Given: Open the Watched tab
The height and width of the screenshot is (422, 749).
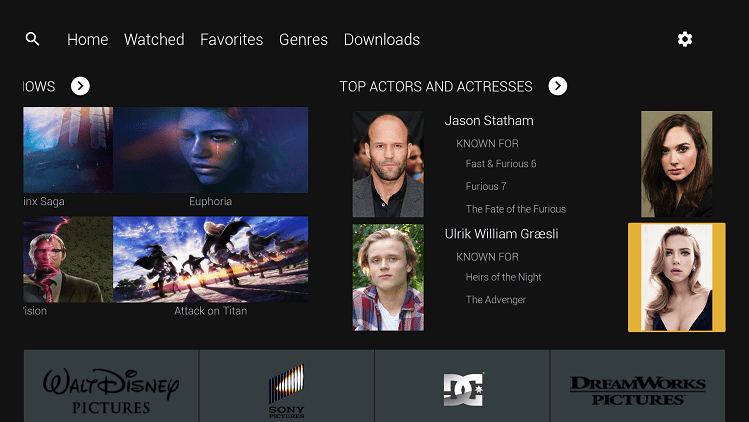Looking at the screenshot, I should tap(154, 39).
